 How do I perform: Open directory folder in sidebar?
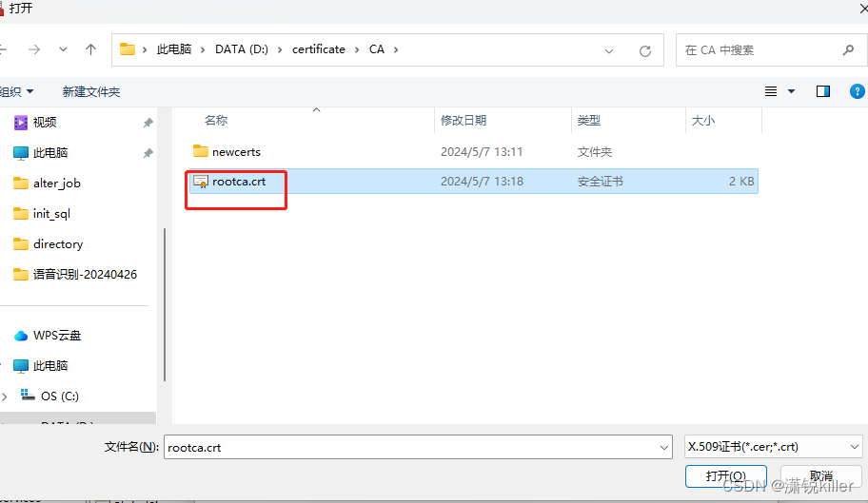click(58, 243)
